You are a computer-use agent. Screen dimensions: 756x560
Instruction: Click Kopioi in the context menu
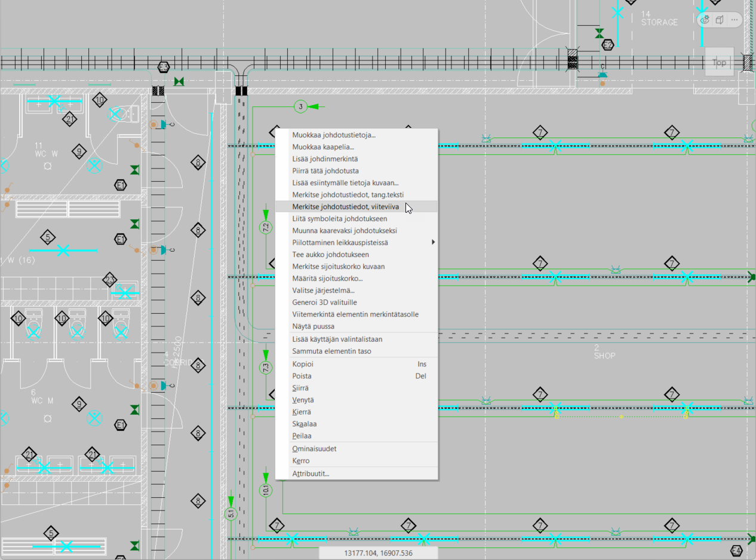[x=303, y=364]
